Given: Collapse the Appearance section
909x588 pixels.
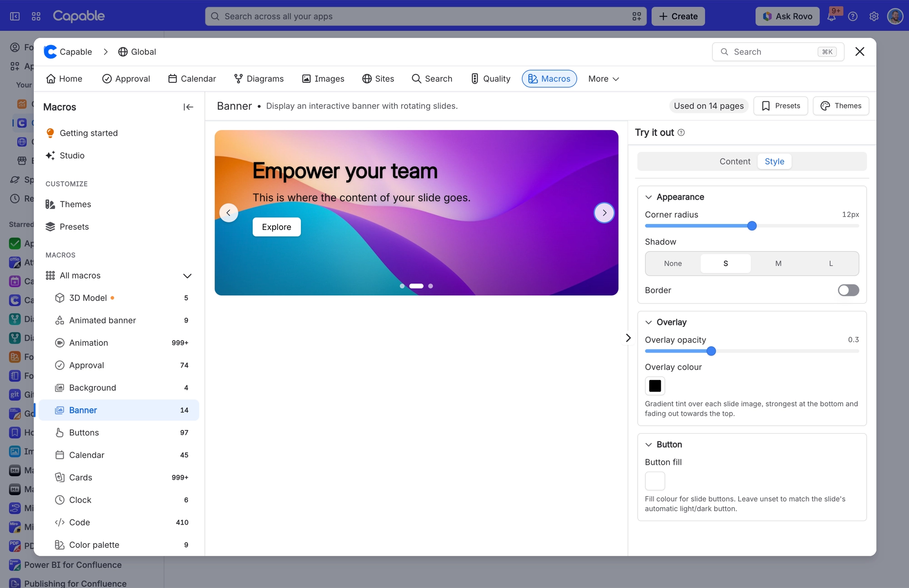Looking at the screenshot, I should coord(649,197).
